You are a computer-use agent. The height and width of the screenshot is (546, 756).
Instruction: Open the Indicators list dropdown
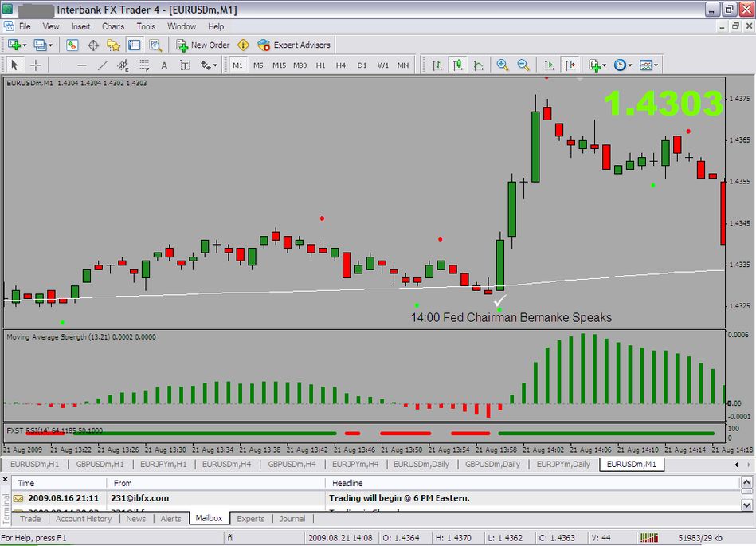[597, 65]
